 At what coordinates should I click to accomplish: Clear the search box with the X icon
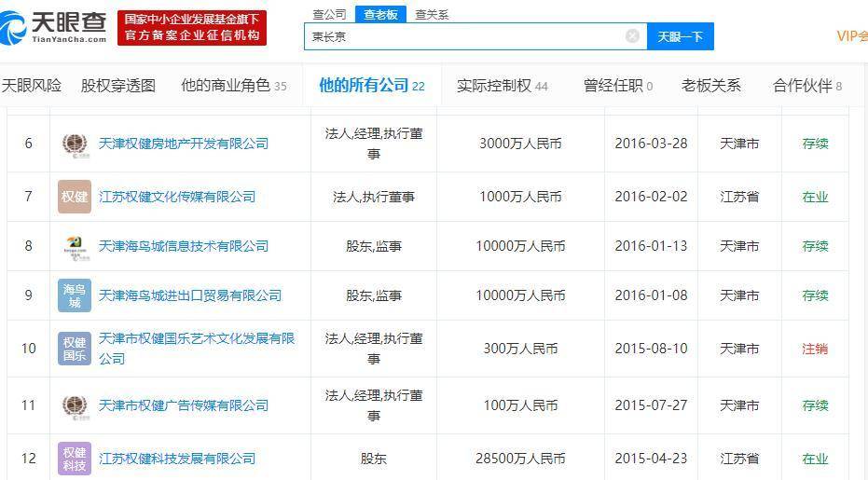tap(632, 36)
